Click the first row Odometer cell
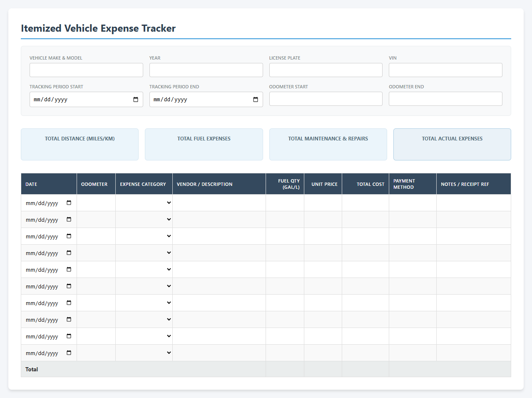 tap(96, 203)
